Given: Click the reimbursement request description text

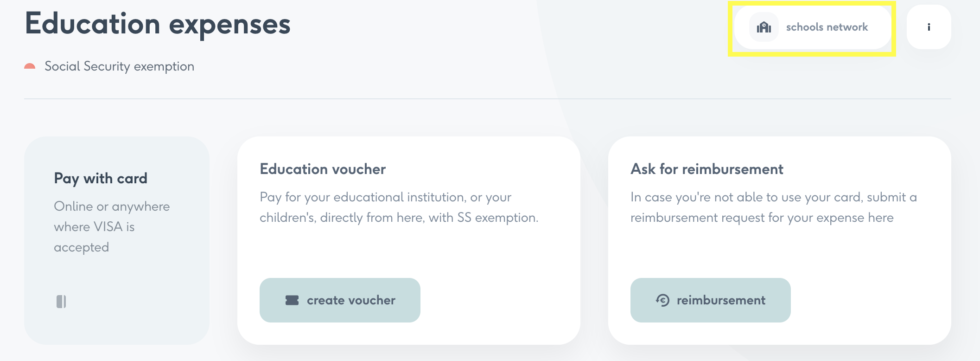Looking at the screenshot, I should pyautogui.click(x=774, y=207).
